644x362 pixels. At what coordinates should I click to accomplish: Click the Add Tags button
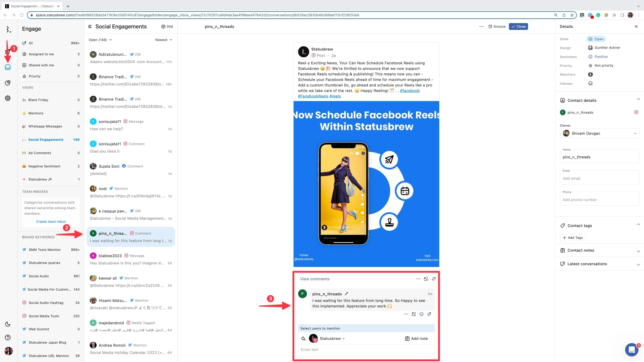pos(573,238)
